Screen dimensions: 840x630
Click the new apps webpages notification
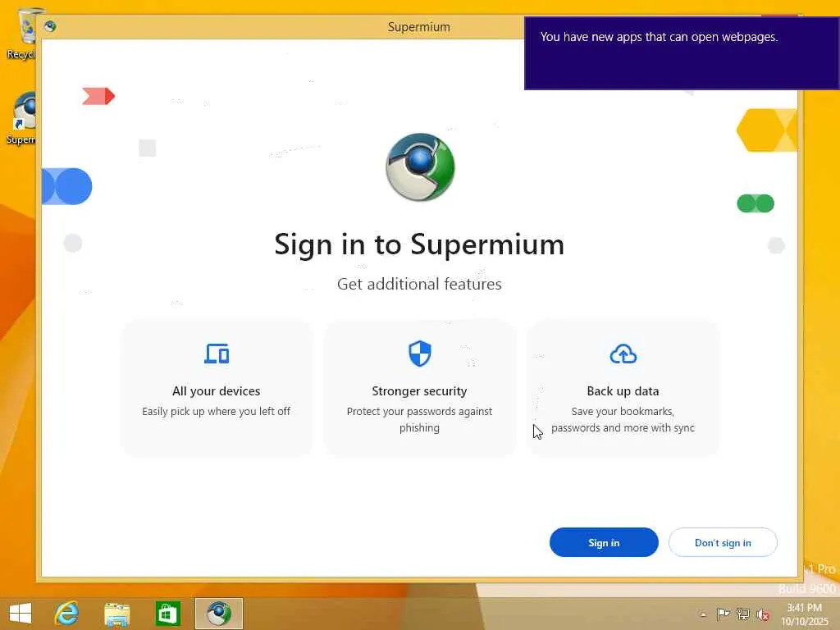coord(682,53)
